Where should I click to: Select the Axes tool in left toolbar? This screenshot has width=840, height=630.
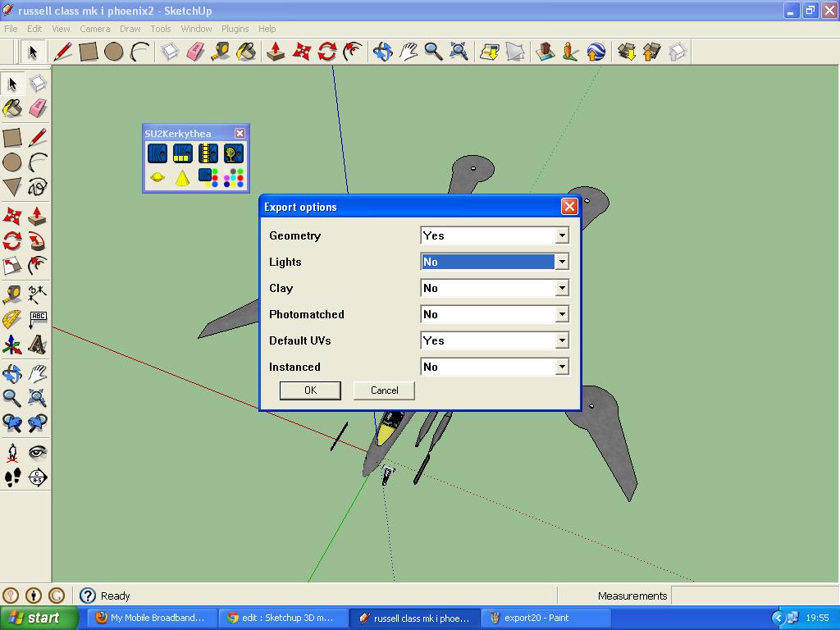12,345
